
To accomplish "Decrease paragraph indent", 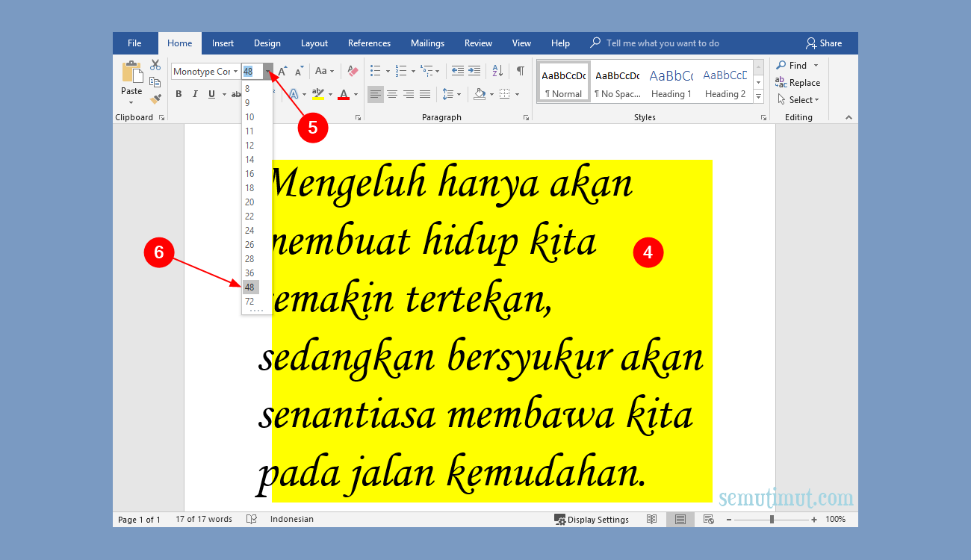I will pos(458,71).
